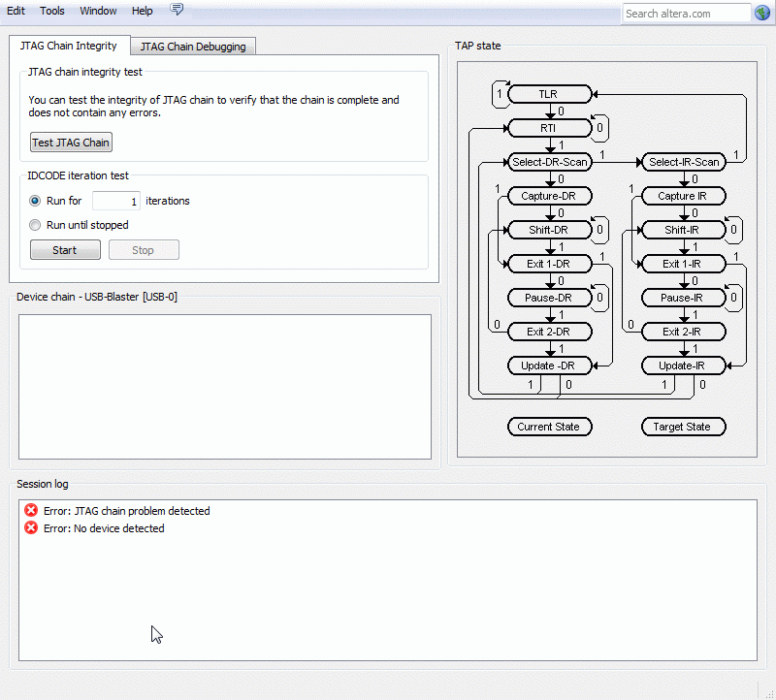Click the globe search icon
Image resolution: width=776 pixels, height=700 pixels.
(761, 13)
